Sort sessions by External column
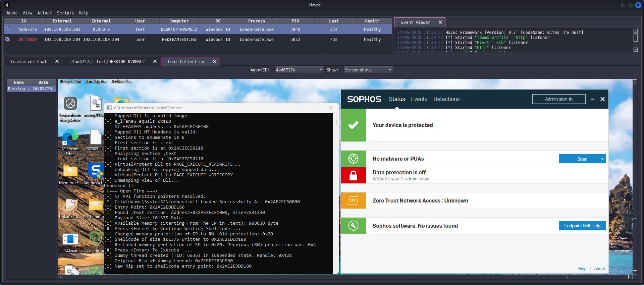The height and width of the screenshot is (285, 644). click(x=62, y=21)
